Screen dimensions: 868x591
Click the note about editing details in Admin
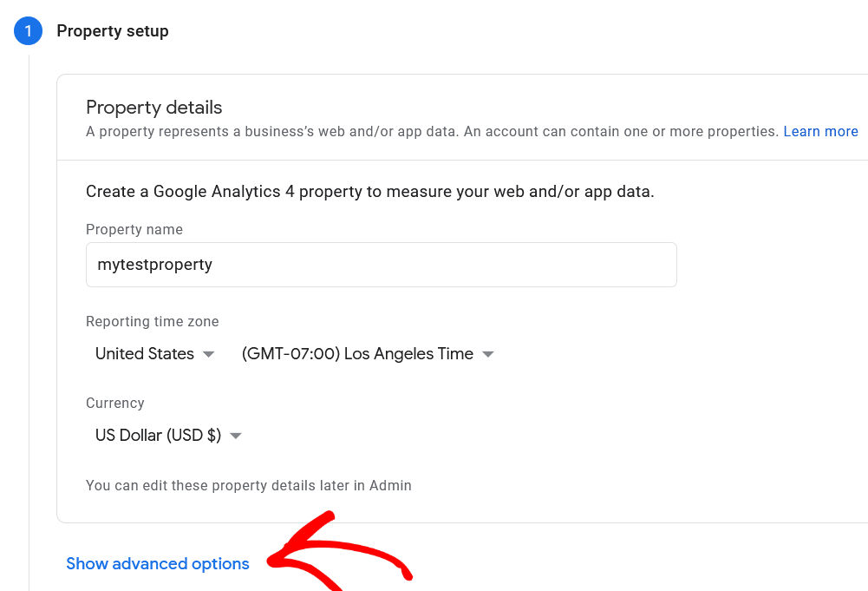coord(249,486)
